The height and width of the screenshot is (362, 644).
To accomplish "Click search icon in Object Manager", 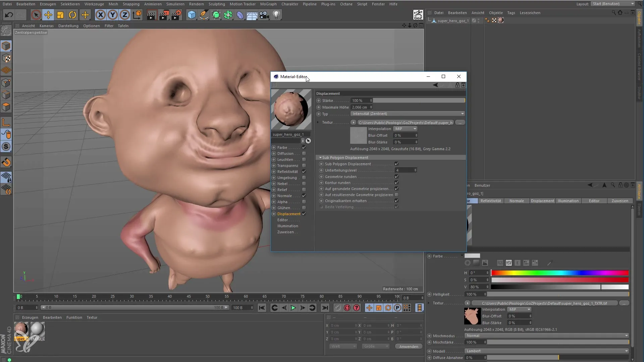I will (x=614, y=13).
